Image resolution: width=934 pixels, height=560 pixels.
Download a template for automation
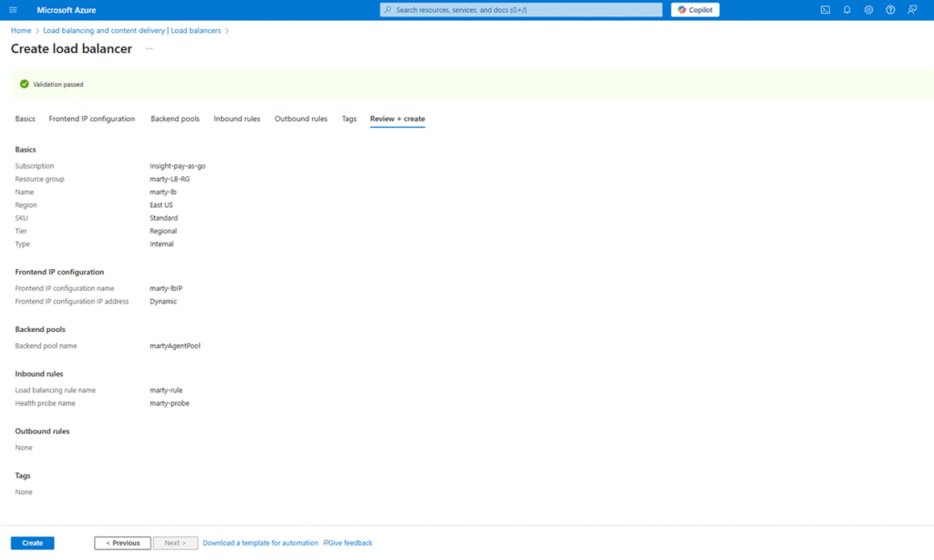pos(261,543)
